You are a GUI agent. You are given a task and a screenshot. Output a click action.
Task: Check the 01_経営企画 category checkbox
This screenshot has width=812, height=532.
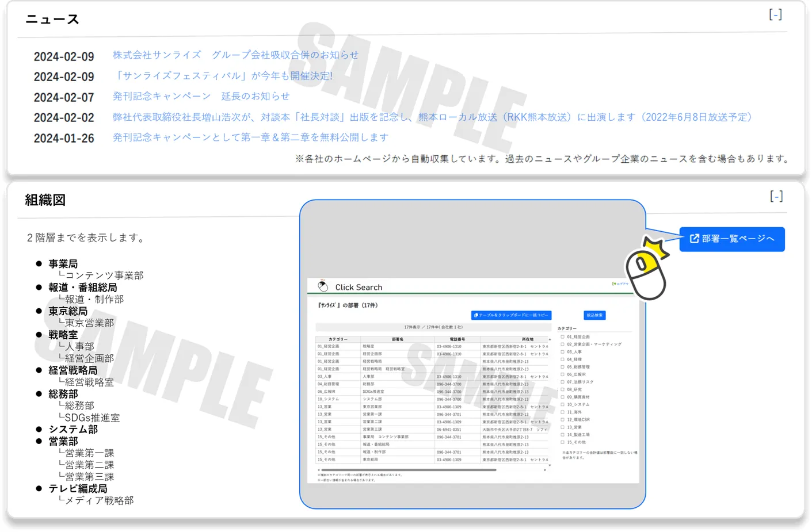pyautogui.click(x=562, y=337)
